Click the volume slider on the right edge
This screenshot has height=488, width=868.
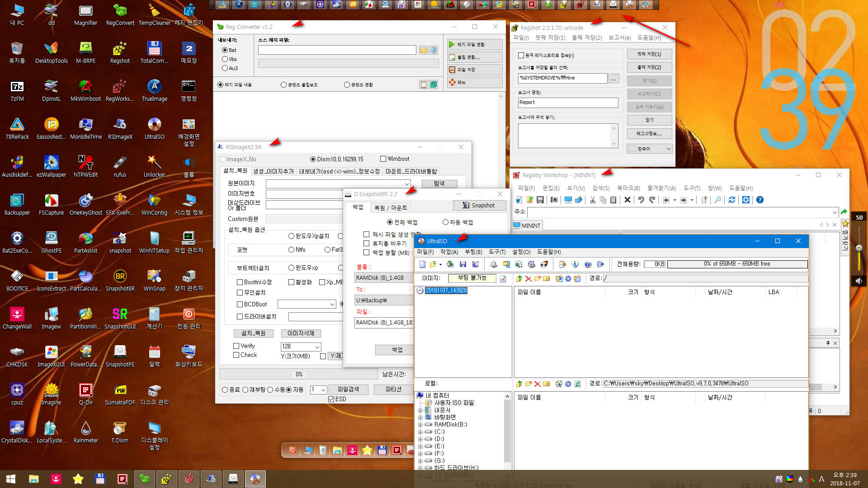(859, 248)
